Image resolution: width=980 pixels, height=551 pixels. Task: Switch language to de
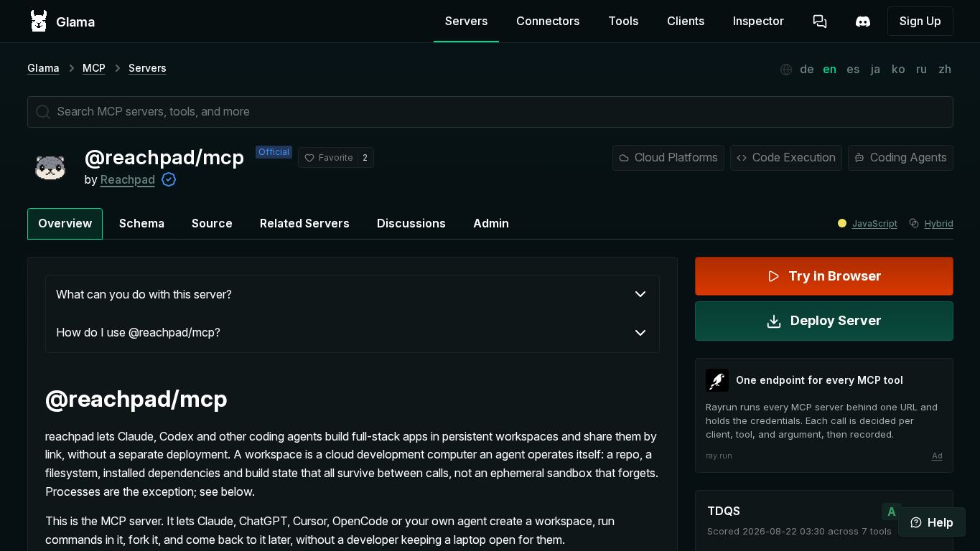pos(807,70)
